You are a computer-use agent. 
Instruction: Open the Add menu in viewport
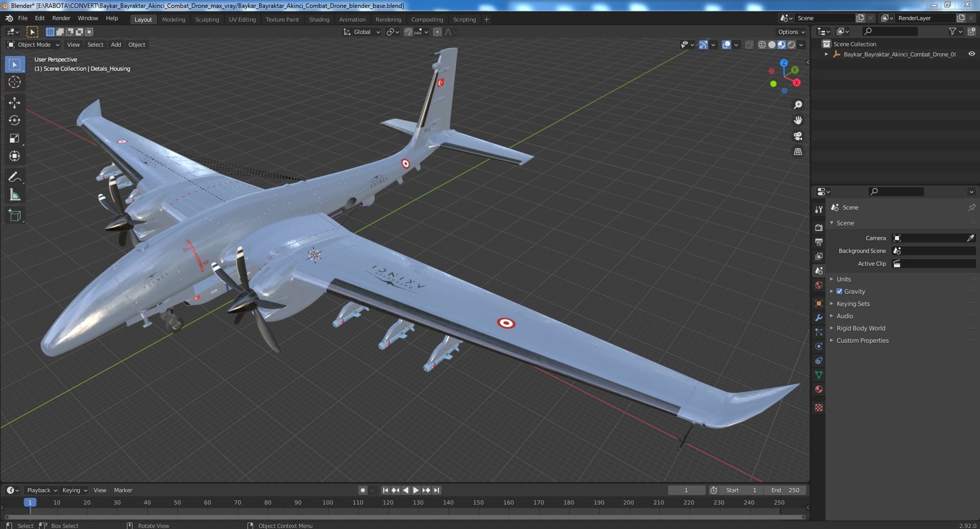(x=116, y=45)
